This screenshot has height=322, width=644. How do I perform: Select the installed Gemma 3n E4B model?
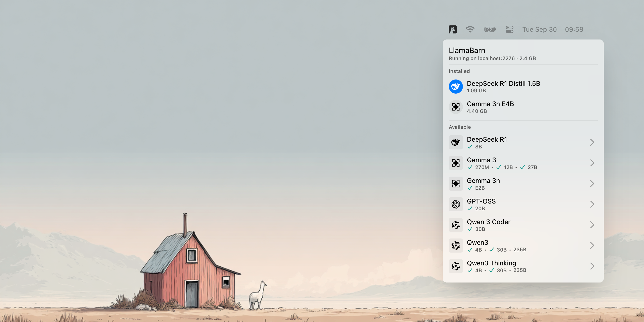tap(490, 104)
